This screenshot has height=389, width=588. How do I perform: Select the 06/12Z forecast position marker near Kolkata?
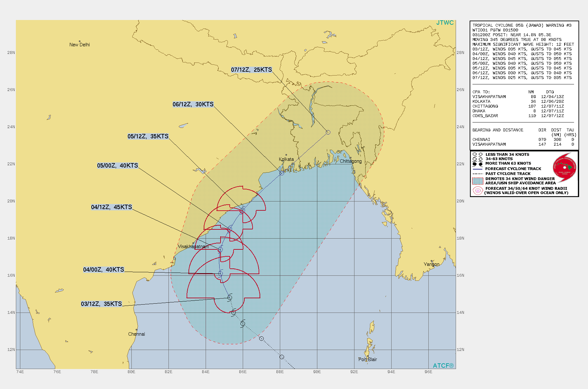[282, 173]
